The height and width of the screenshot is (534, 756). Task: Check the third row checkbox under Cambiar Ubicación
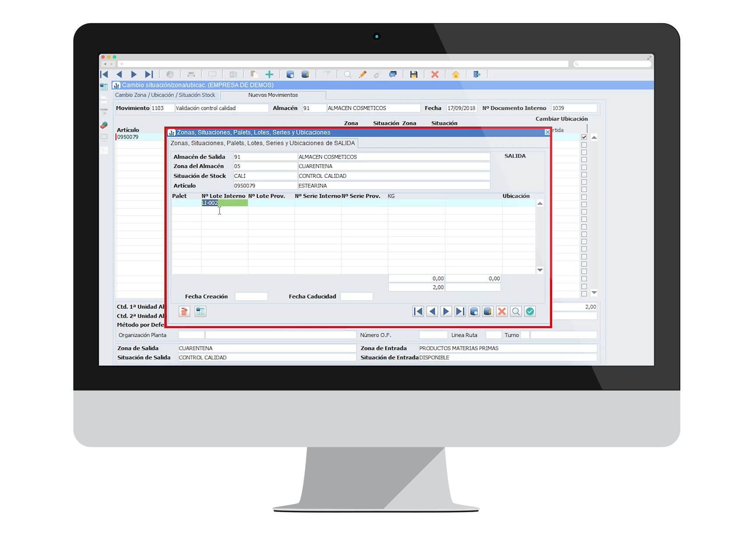584,152
